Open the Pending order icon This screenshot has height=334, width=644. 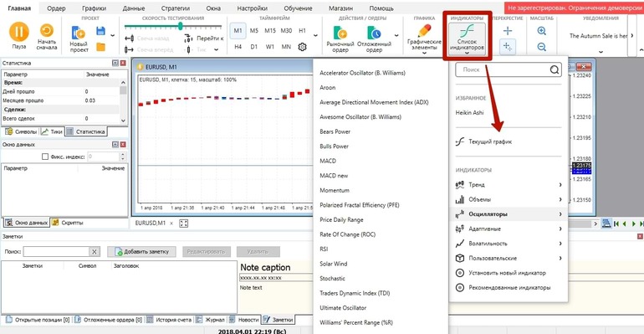[x=374, y=33]
